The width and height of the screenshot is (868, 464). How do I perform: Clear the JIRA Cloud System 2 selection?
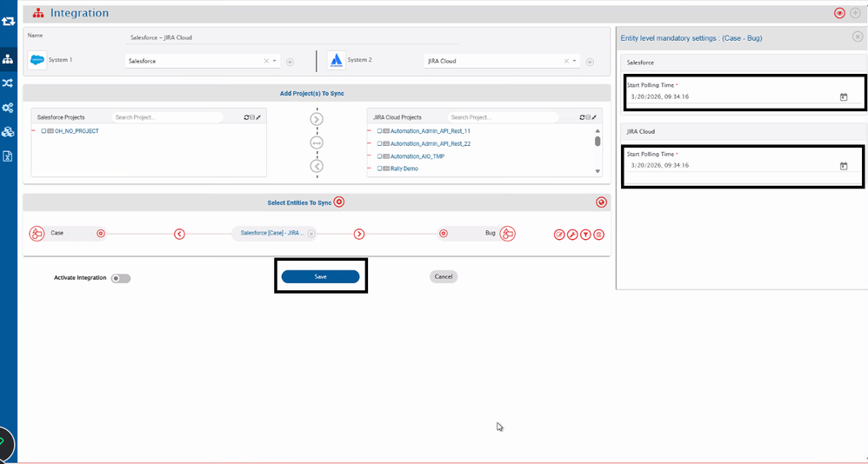pos(565,61)
